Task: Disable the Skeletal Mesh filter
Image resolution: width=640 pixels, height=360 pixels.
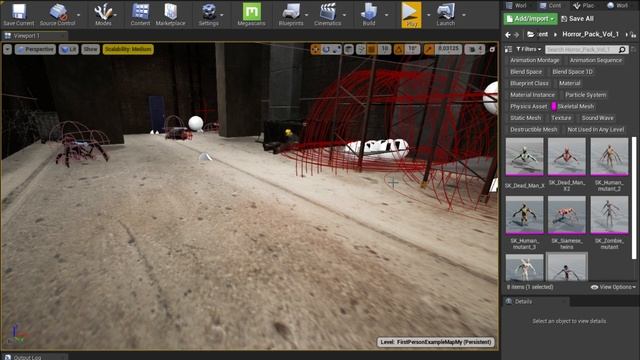Action: (x=574, y=106)
